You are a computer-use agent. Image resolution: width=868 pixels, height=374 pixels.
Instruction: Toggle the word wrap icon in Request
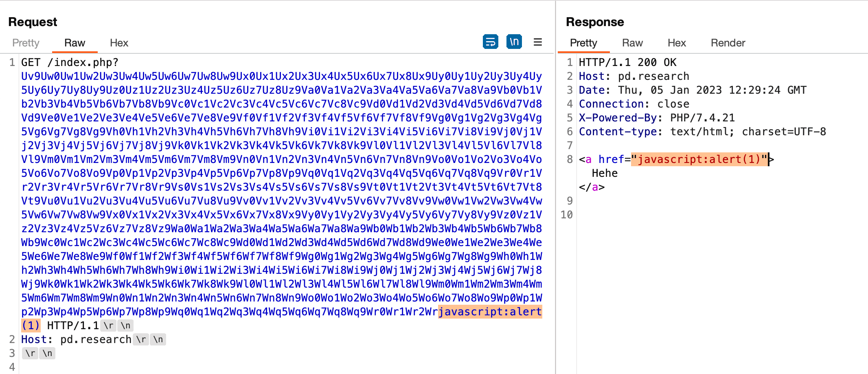[490, 42]
